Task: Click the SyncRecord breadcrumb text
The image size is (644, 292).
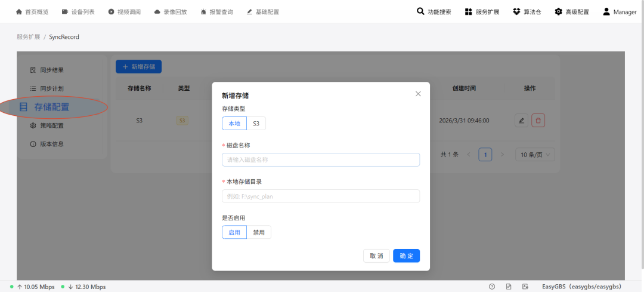Action: 64,37
